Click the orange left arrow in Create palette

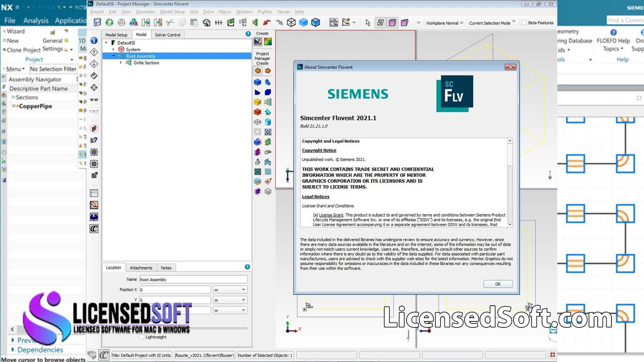[x=258, y=71]
